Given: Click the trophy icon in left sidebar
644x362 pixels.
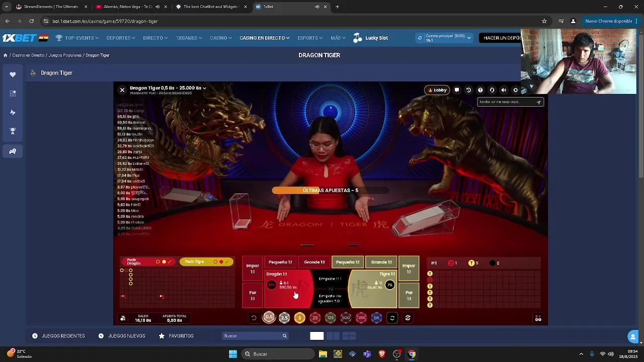Looking at the screenshot, I should (x=13, y=131).
